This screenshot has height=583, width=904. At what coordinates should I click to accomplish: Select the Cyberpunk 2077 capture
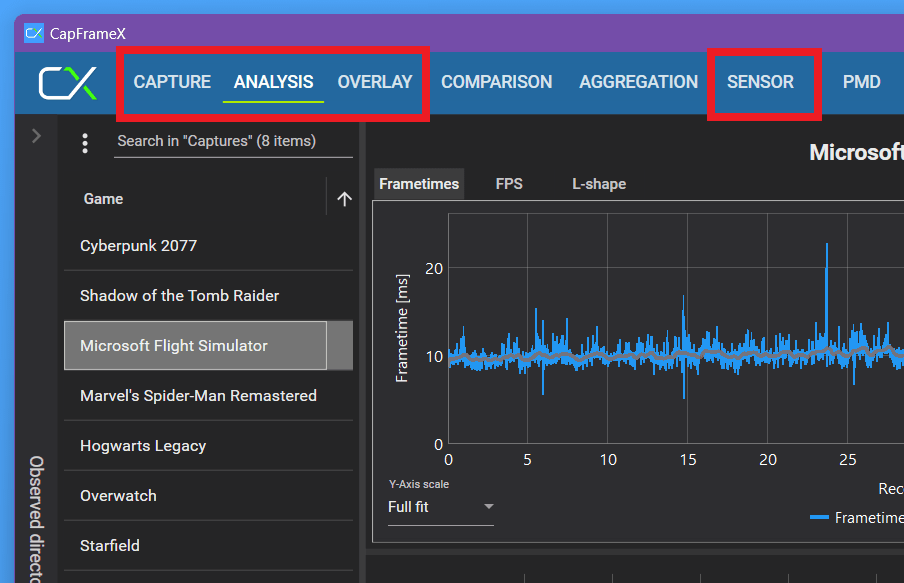(x=208, y=246)
